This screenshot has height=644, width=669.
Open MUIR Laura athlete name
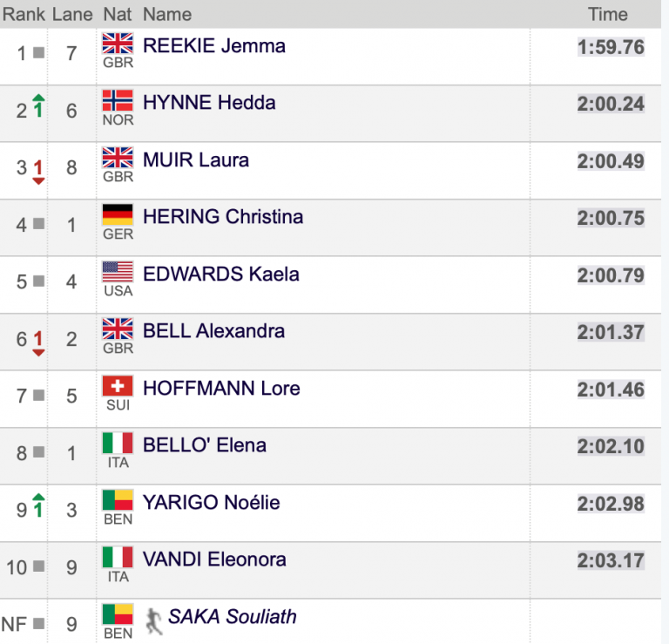[x=196, y=160]
